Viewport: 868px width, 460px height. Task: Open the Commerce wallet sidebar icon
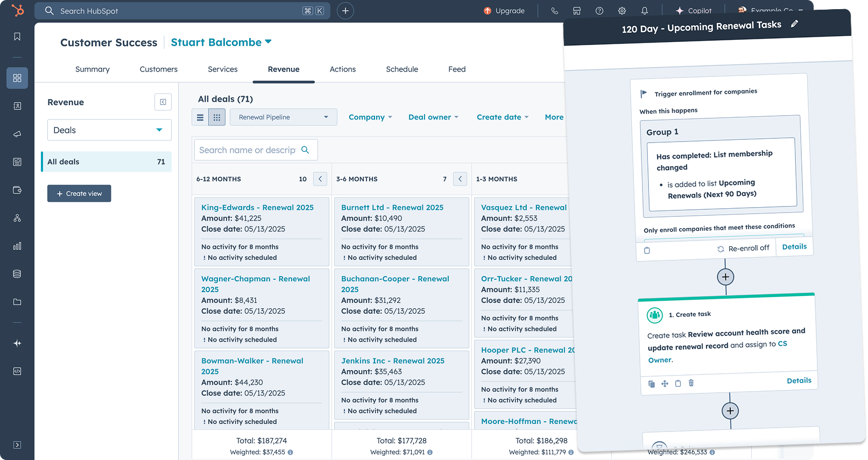[17, 190]
